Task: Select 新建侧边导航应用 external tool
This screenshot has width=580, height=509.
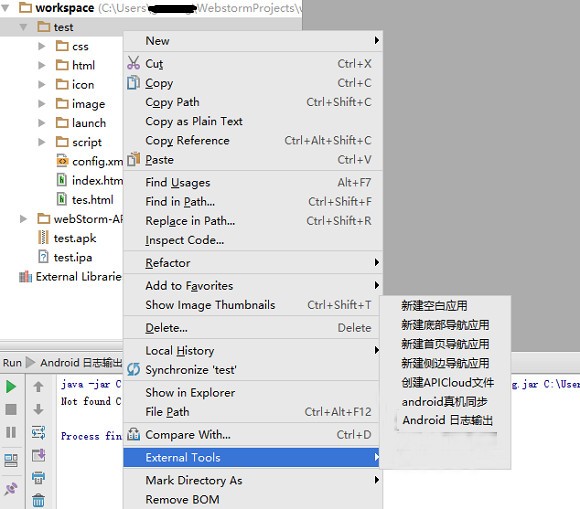Action: [x=446, y=363]
